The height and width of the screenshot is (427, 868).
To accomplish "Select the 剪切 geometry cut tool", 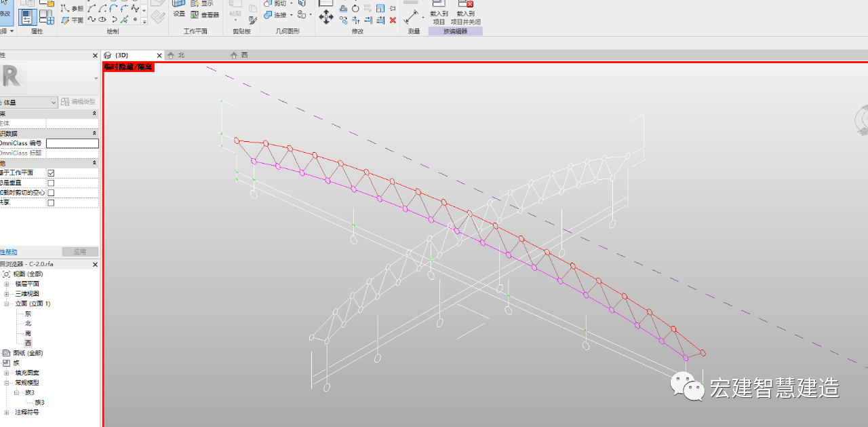I will pos(275,3).
